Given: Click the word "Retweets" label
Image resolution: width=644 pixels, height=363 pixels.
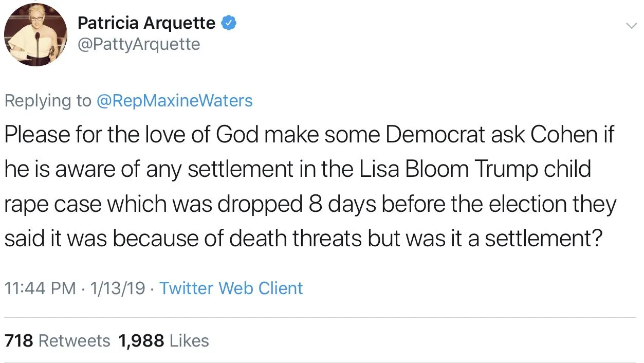Looking at the screenshot, I should tap(75, 340).
